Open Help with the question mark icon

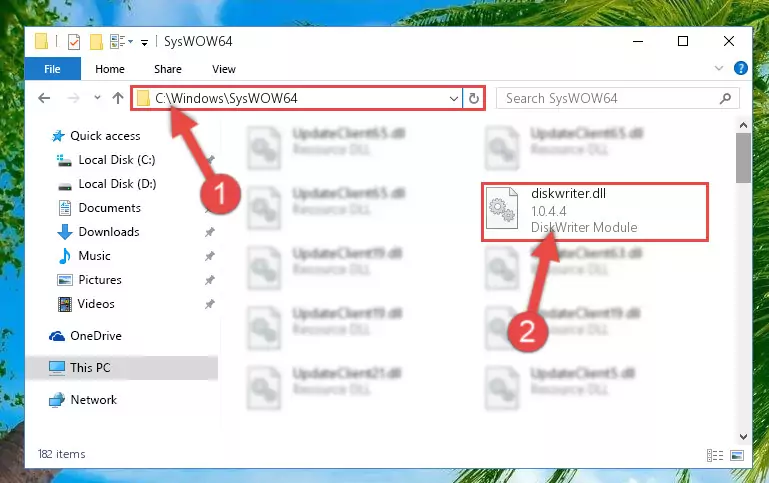coord(741,68)
